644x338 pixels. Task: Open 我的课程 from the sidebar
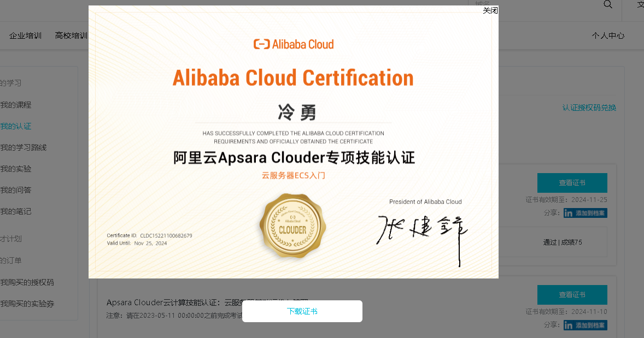16,105
